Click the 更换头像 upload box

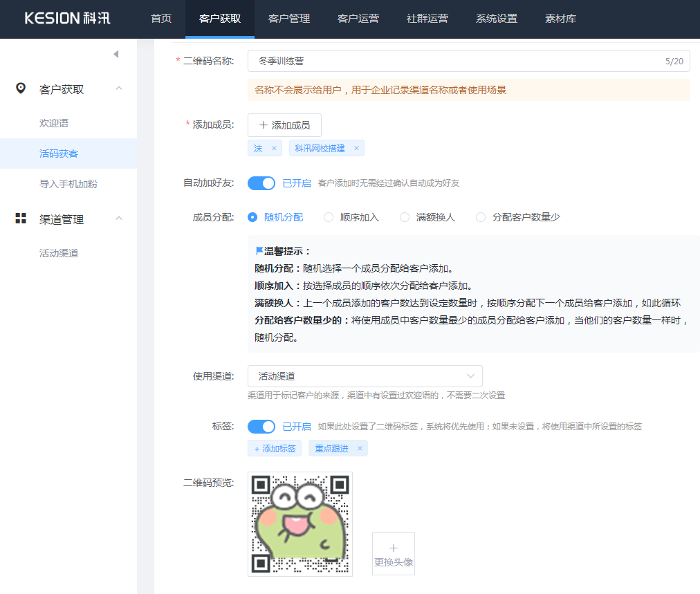(394, 554)
